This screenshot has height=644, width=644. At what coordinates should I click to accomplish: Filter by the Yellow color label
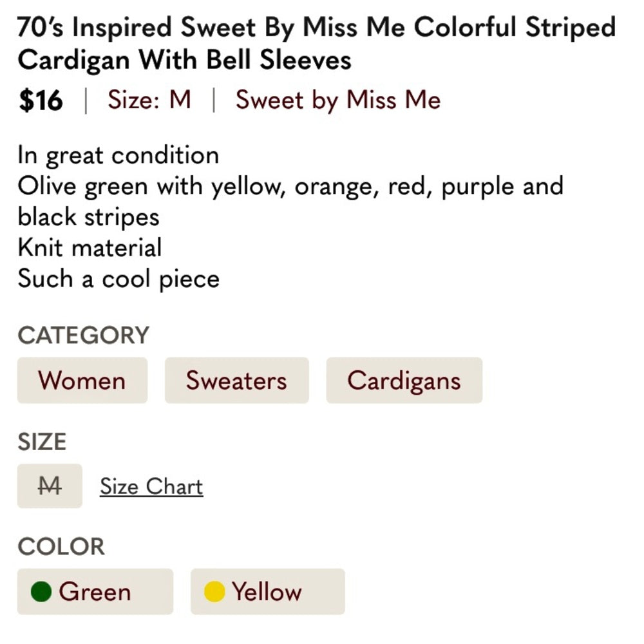pos(268,591)
